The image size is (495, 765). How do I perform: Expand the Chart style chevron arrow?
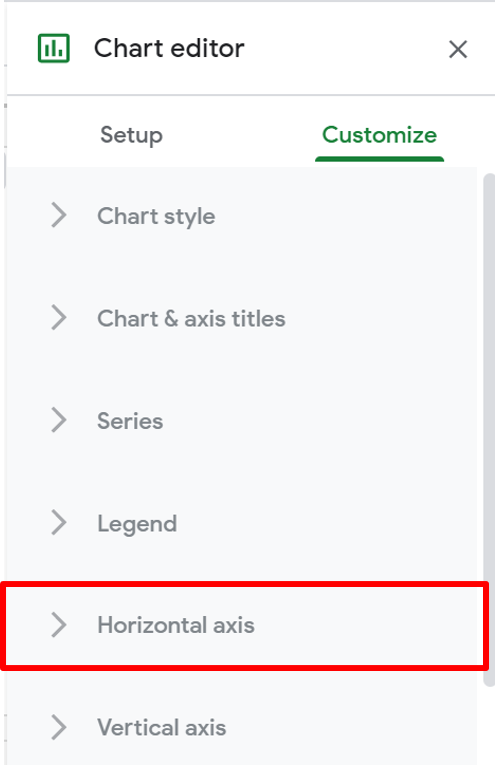pos(59,215)
